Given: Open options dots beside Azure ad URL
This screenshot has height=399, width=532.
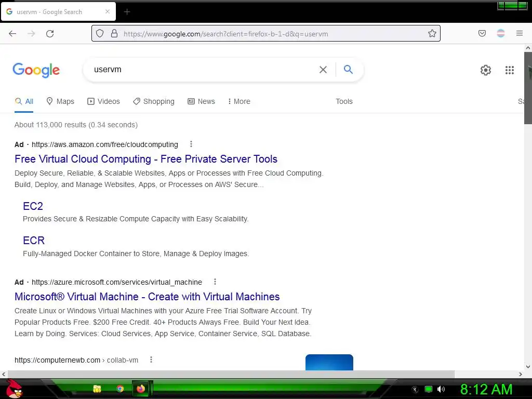Looking at the screenshot, I should click(215, 282).
